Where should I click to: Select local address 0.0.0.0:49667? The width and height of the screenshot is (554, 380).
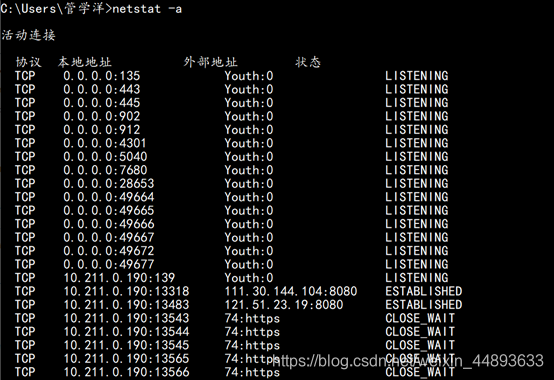click(x=109, y=237)
